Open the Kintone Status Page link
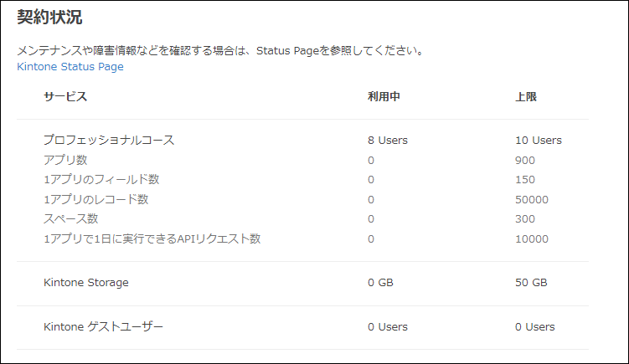 coord(70,67)
